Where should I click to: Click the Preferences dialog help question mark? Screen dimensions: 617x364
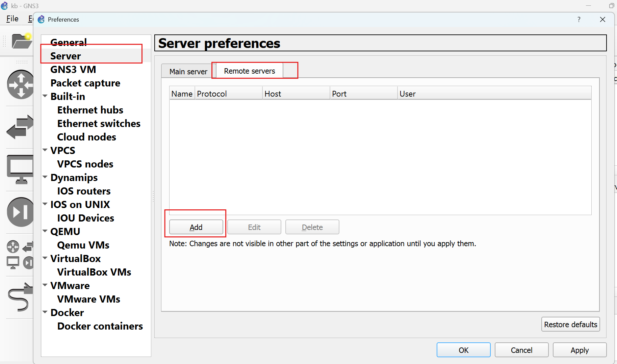click(579, 20)
